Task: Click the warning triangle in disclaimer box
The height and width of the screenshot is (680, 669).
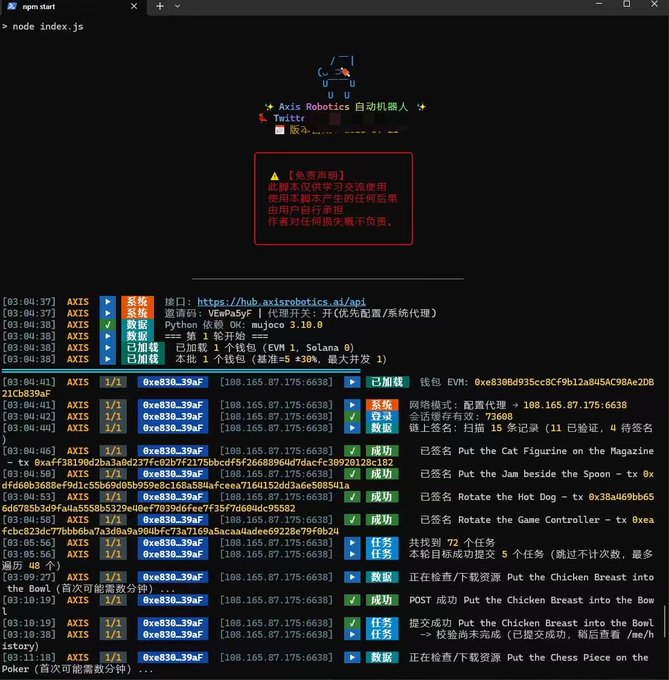Action: (x=274, y=176)
